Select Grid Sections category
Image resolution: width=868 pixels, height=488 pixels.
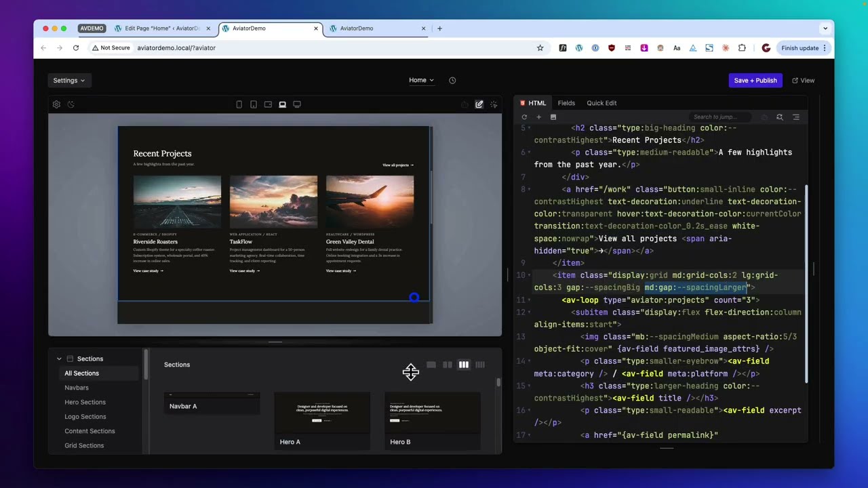click(x=84, y=445)
